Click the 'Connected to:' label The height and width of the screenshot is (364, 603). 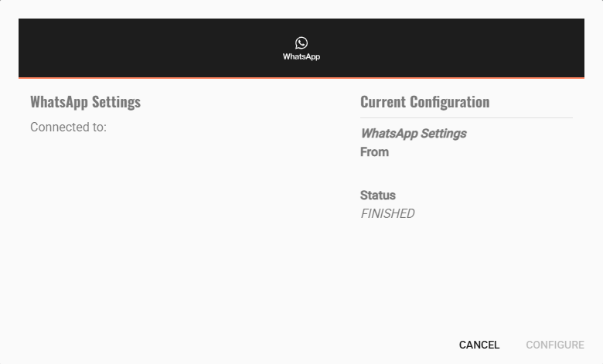69,128
